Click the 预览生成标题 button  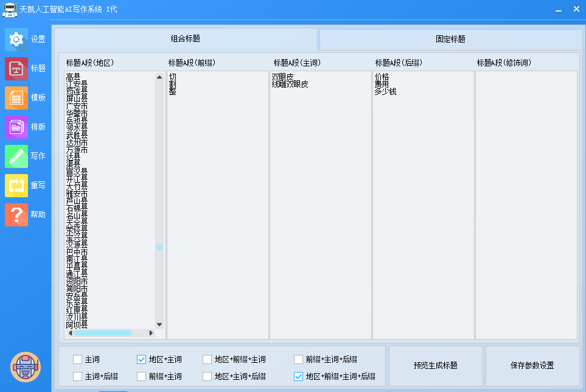[435, 366]
